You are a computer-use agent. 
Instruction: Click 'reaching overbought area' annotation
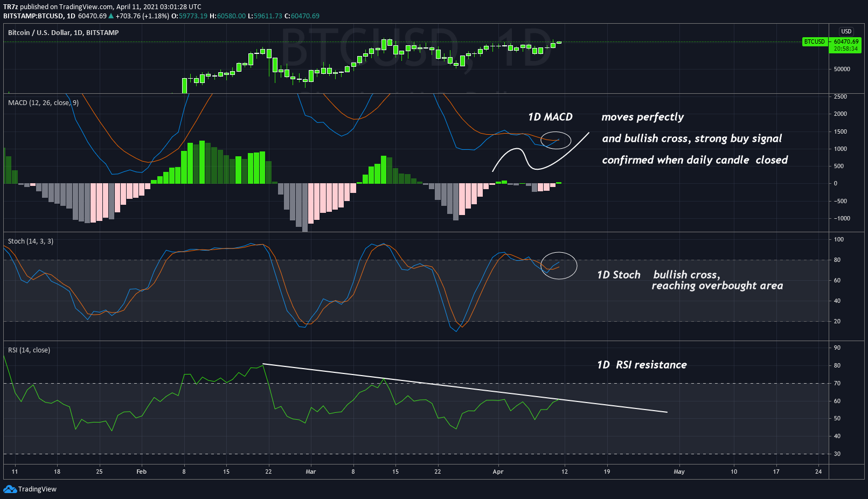point(717,286)
